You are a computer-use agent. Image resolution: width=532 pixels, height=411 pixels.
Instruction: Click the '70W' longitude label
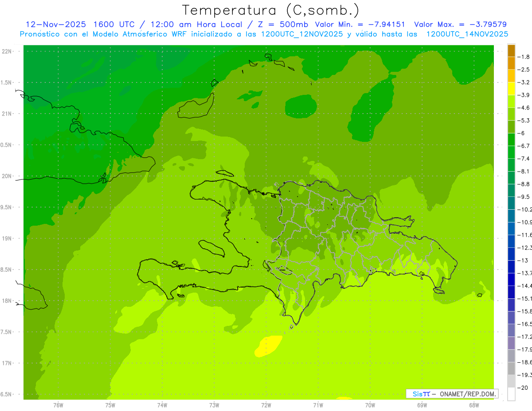tap(370, 405)
